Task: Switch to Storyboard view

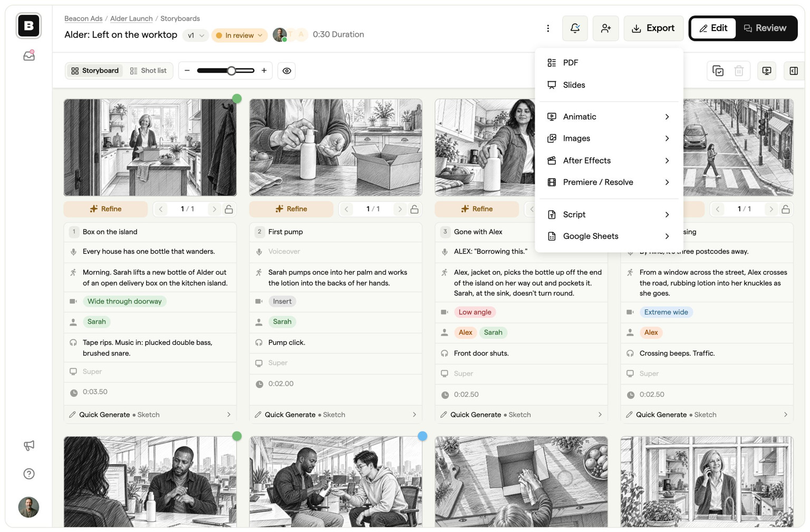Action: pyautogui.click(x=95, y=71)
